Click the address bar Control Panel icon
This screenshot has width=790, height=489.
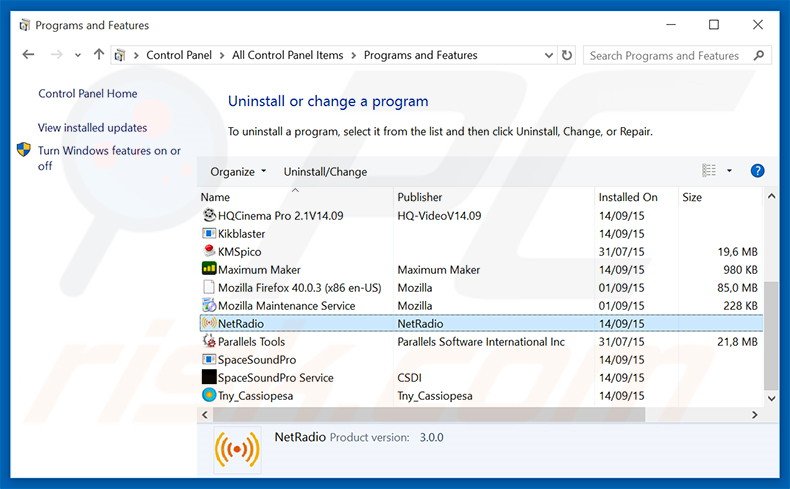point(120,55)
